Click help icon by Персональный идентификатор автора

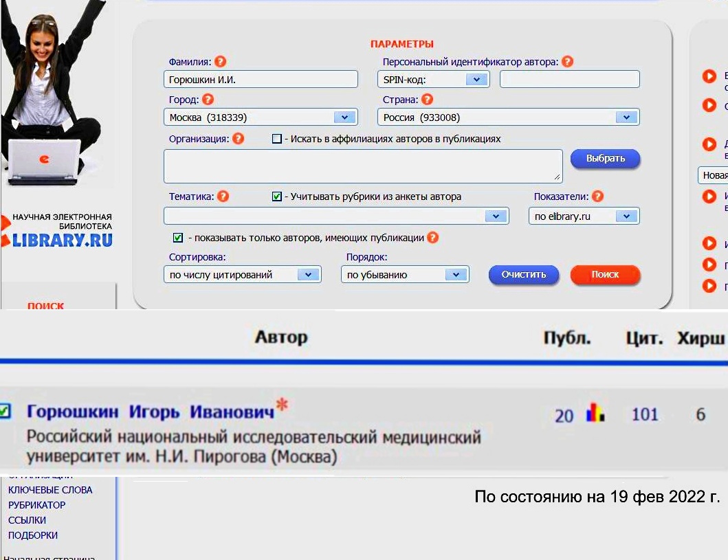pos(567,61)
